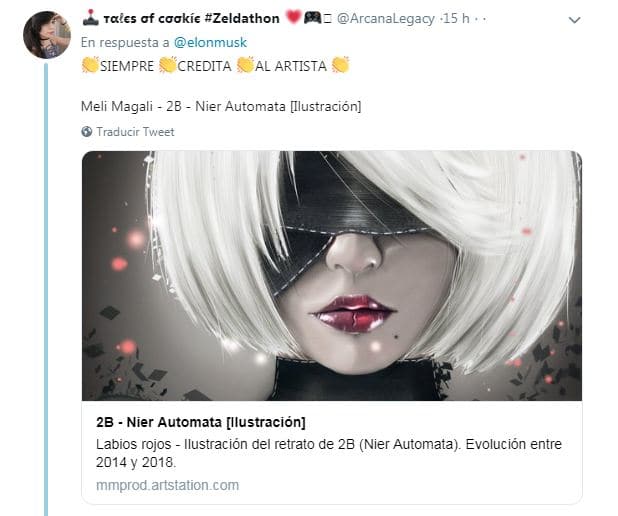Click the last clapping emoji after ARTISTA
This screenshot has width=618, height=516.
(341, 65)
